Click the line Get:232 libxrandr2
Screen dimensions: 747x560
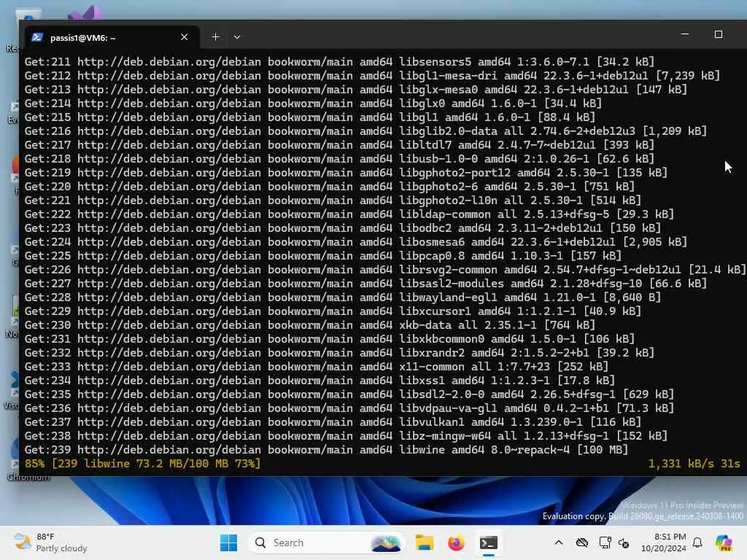(x=340, y=353)
